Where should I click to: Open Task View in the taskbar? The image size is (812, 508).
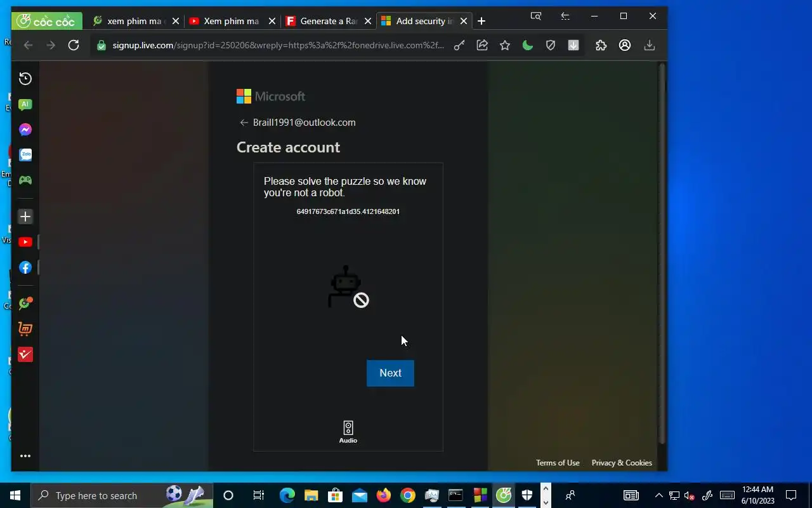[258, 495]
